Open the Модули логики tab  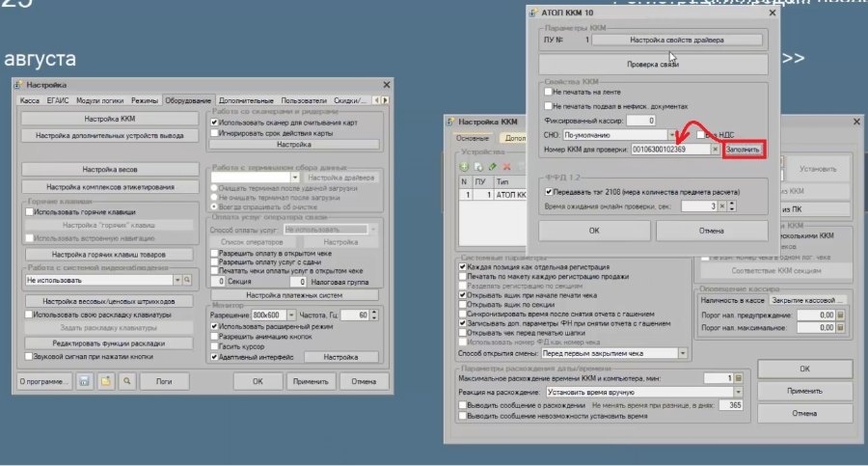point(99,100)
